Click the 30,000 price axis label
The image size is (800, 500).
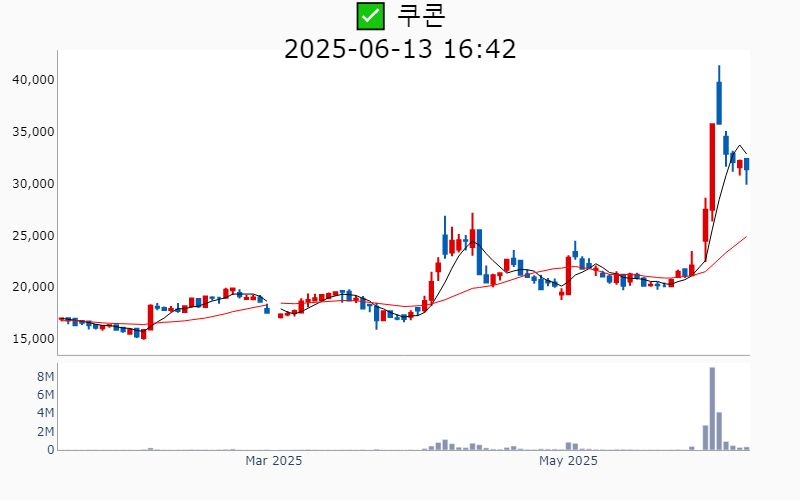33,184
